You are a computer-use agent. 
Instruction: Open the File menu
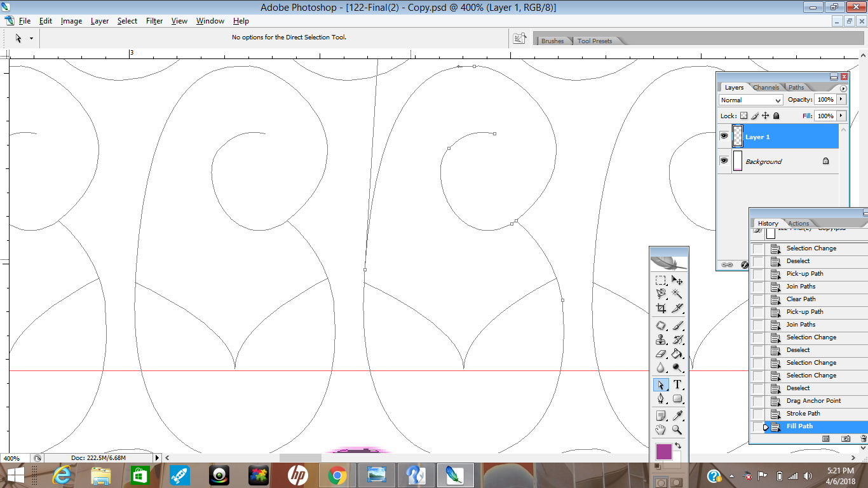click(25, 21)
